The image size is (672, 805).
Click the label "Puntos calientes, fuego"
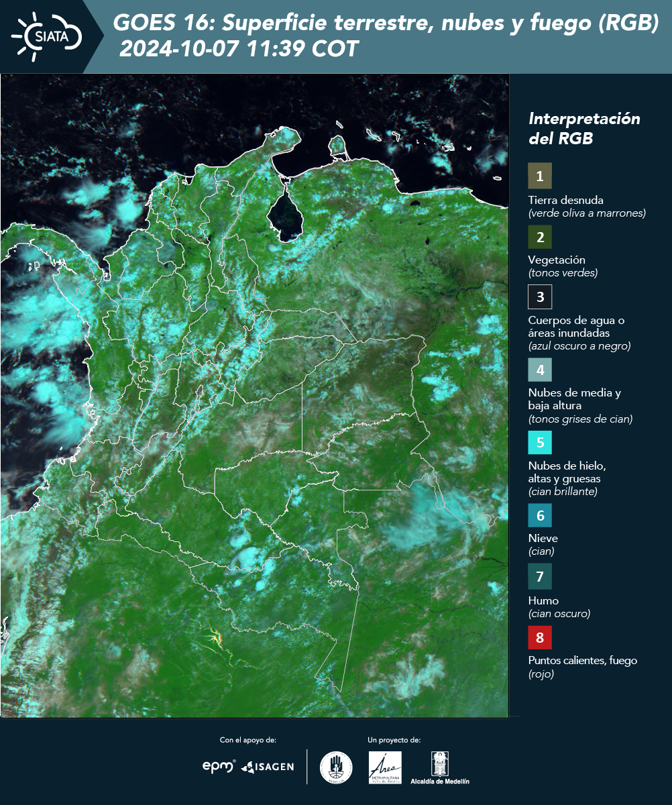tap(583, 661)
